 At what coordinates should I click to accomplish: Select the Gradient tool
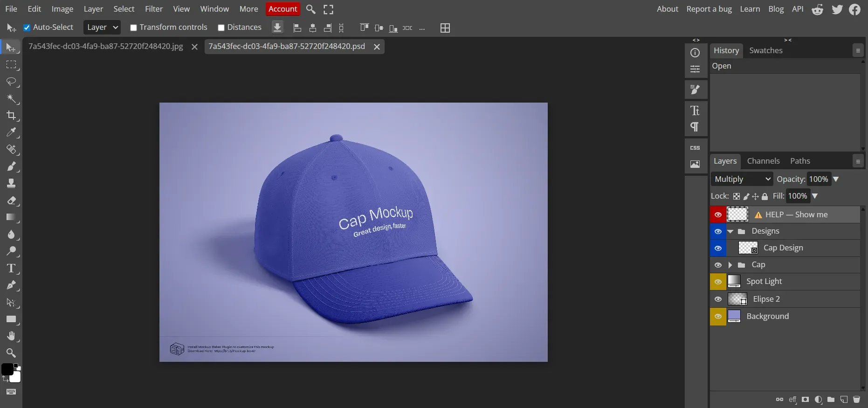click(11, 217)
